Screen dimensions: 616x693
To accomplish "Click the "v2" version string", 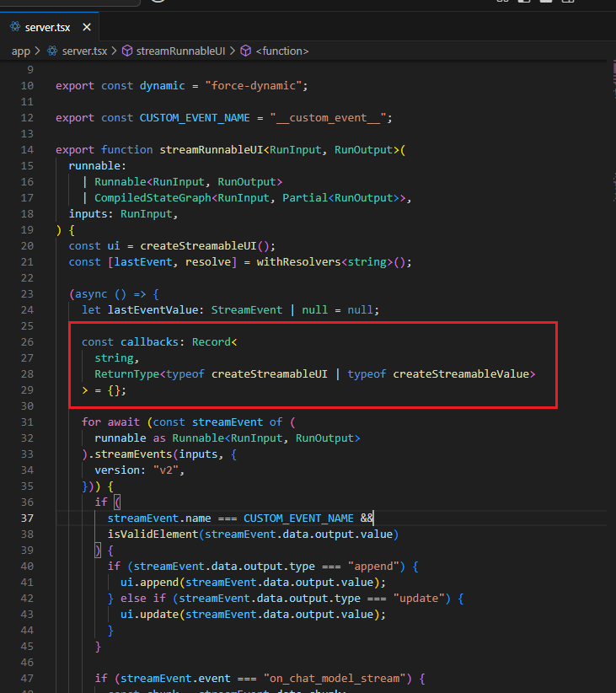I will pos(166,470).
